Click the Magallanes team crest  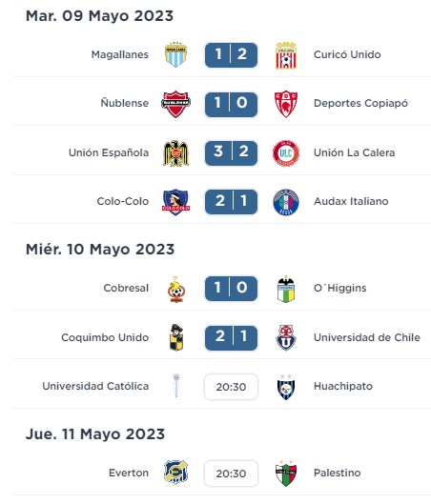175,54
